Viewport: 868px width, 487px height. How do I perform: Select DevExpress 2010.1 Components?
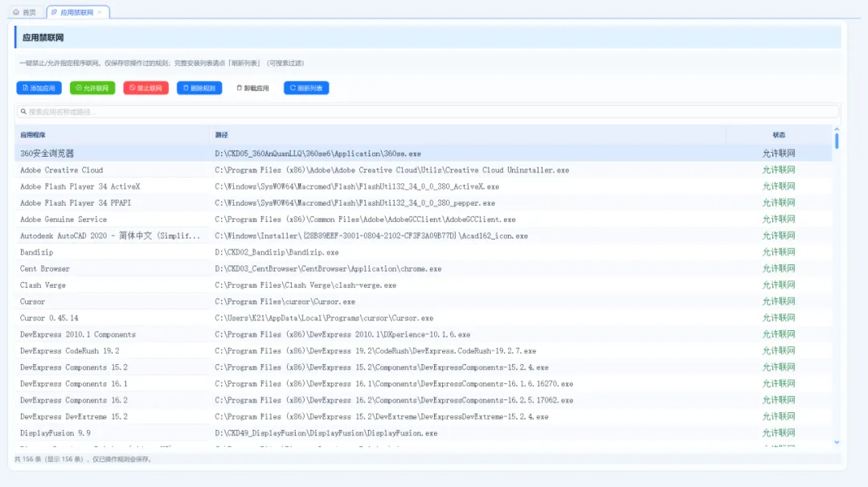[x=77, y=335]
